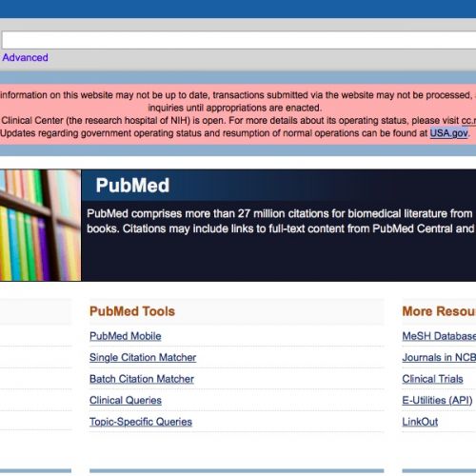This screenshot has height=476, width=476.
Task: Open Topic-Specific Queries link
Action: (141, 422)
